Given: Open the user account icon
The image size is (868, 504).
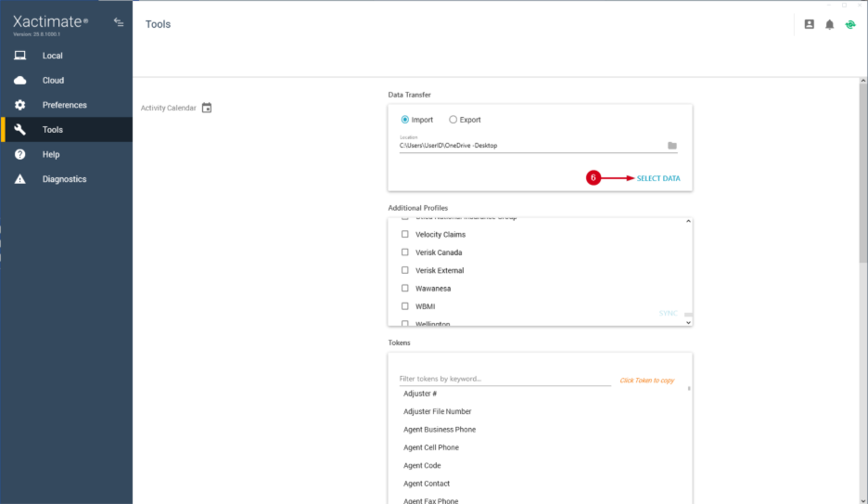Looking at the screenshot, I should pos(810,24).
